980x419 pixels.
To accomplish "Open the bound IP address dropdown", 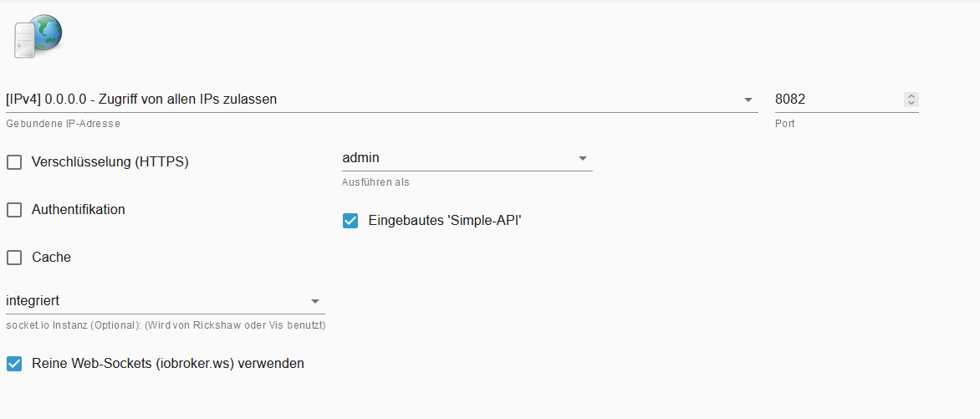I will [x=368, y=100].
